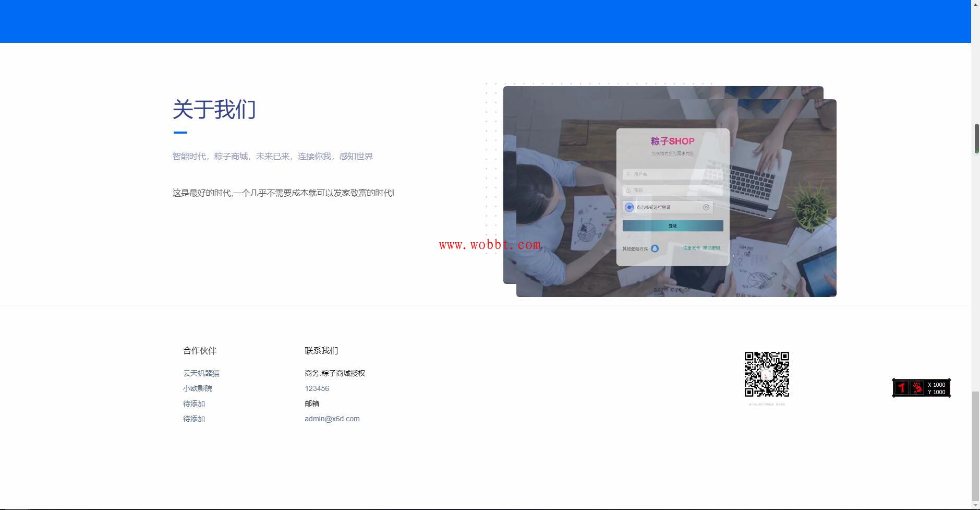
Task: Click the admin@x6d.com email address
Action: [x=332, y=418]
